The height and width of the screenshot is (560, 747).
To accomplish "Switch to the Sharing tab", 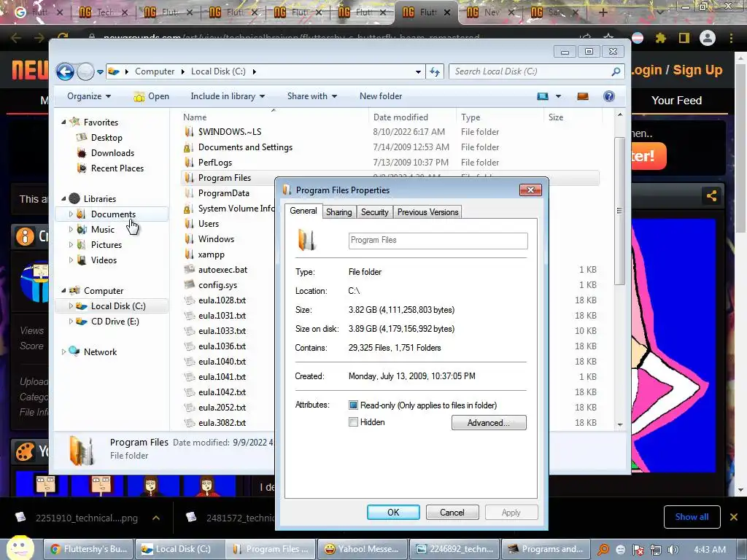I will click(338, 212).
